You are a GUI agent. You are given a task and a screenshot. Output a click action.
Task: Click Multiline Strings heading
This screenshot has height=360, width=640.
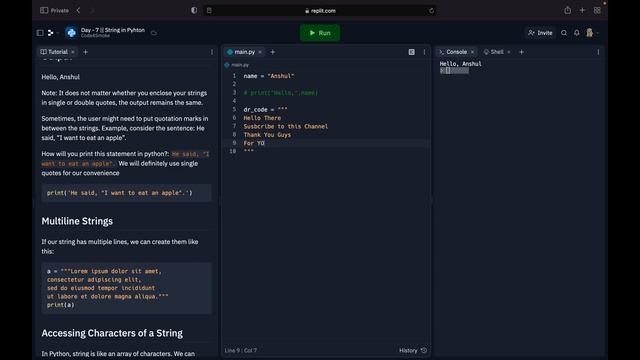pos(77,221)
